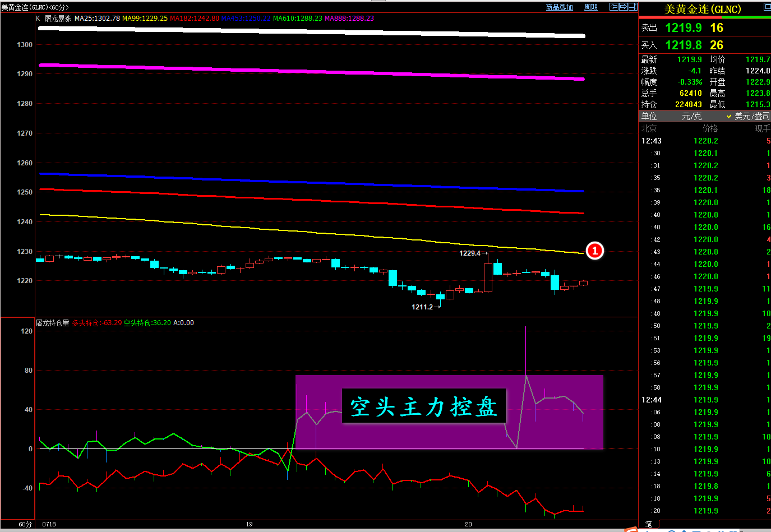Click the 1229.4 high price annotation
The image size is (771, 532).
coord(470,253)
